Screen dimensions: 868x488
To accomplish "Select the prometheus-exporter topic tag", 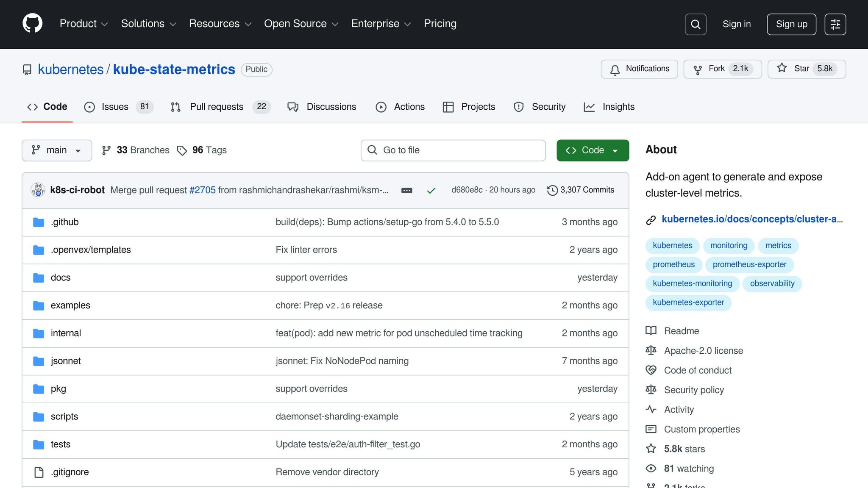I will pyautogui.click(x=749, y=265).
